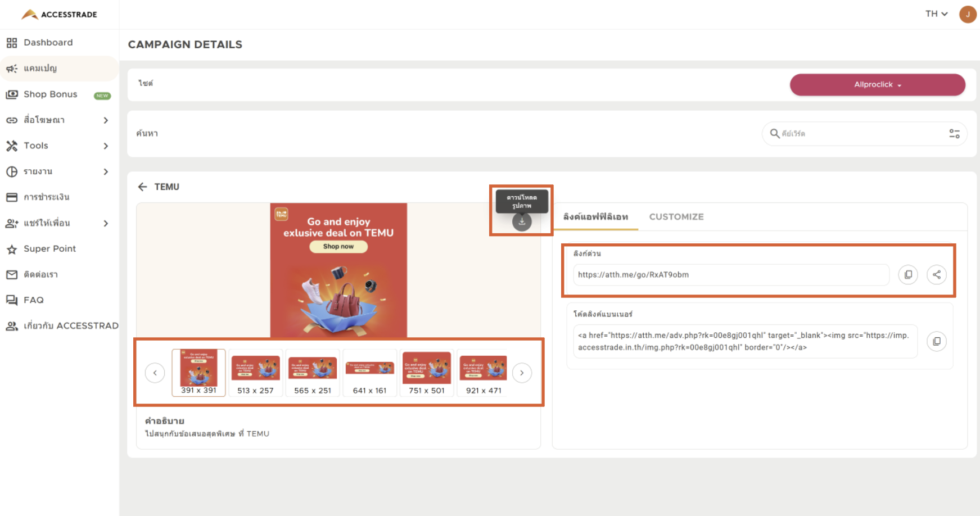Click the Shop Bonus money icon

[12, 94]
